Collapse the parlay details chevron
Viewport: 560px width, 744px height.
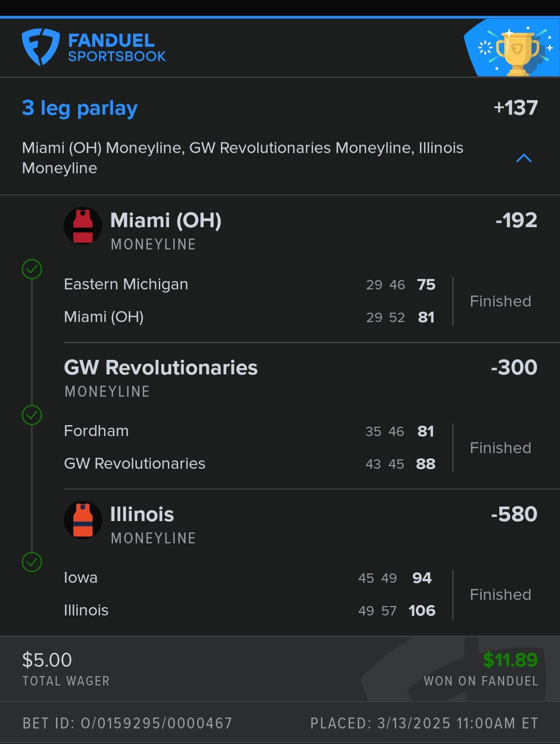pyautogui.click(x=524, y=158)
